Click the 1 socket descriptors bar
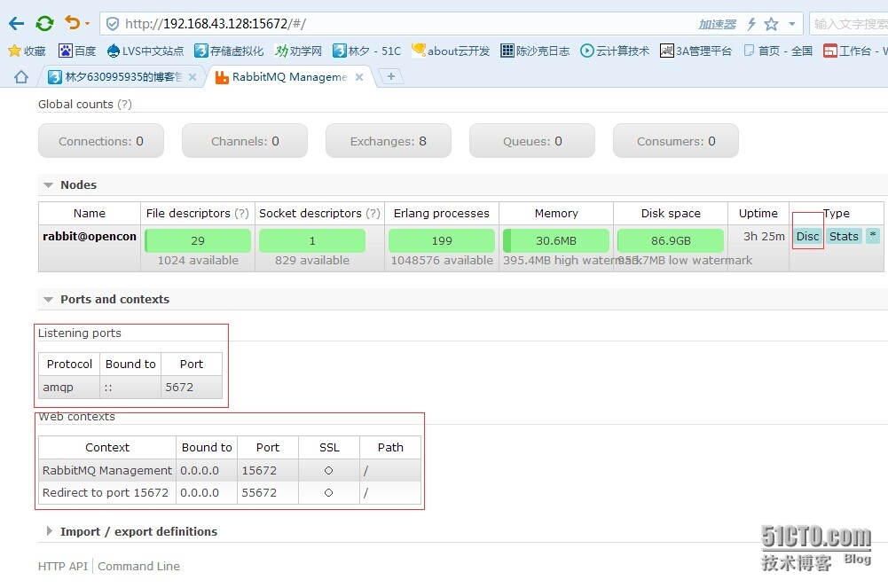This screenshot has height=588, width=888. (x=312, y=240)
